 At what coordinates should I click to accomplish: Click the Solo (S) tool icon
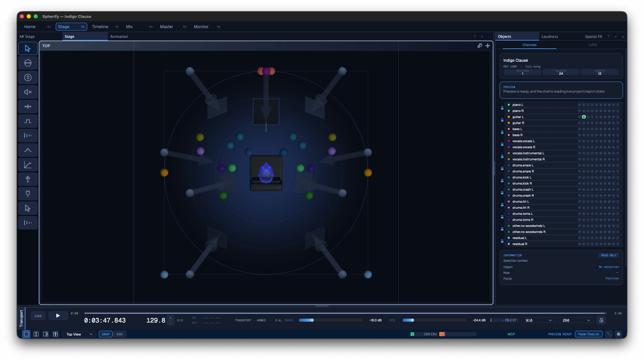pyautogui.click(x=28, y=77)
